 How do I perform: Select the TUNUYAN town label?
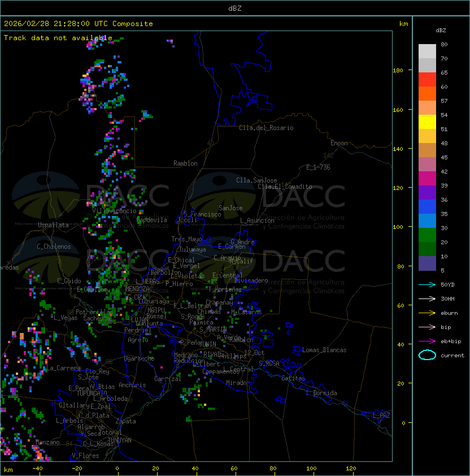(119, 440)
